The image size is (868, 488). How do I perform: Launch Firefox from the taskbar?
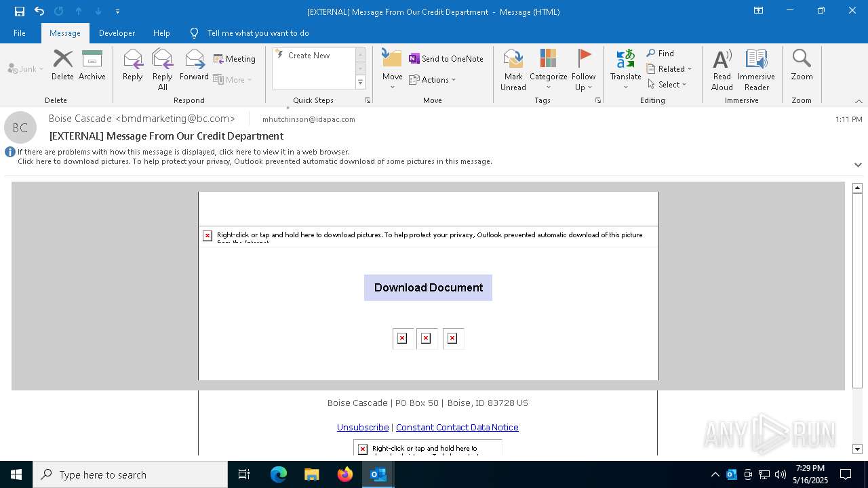[x=345, y=474]
